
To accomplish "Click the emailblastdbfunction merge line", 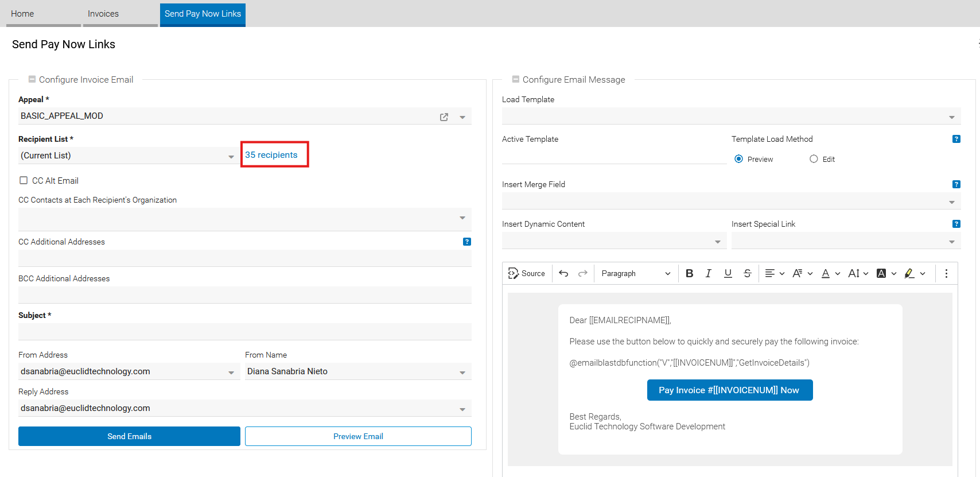I will click(690, 363).
